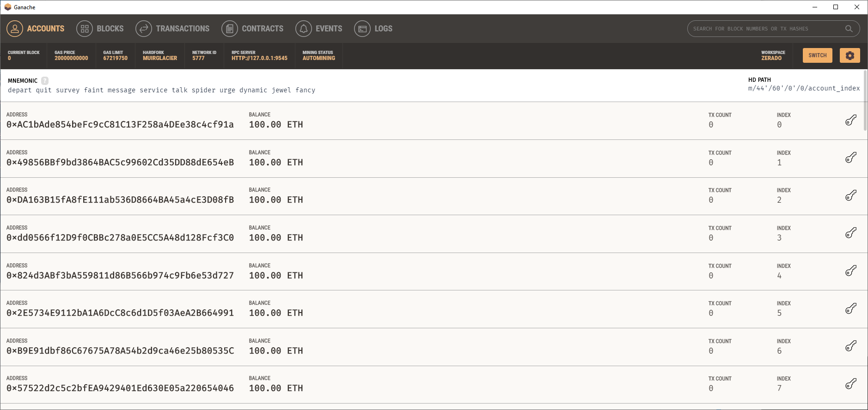Click the gas price 20000000000 value

(71, 58)
